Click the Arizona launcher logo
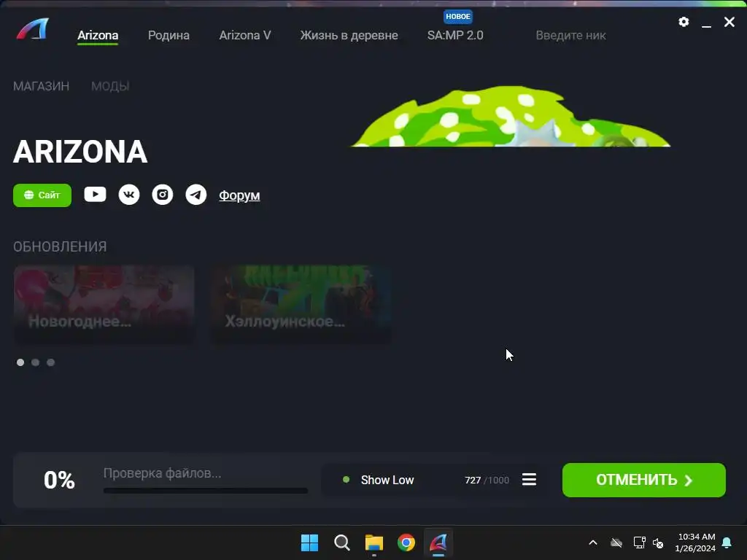747x560 pixels. pyautogui.click(x=32, y=29)
